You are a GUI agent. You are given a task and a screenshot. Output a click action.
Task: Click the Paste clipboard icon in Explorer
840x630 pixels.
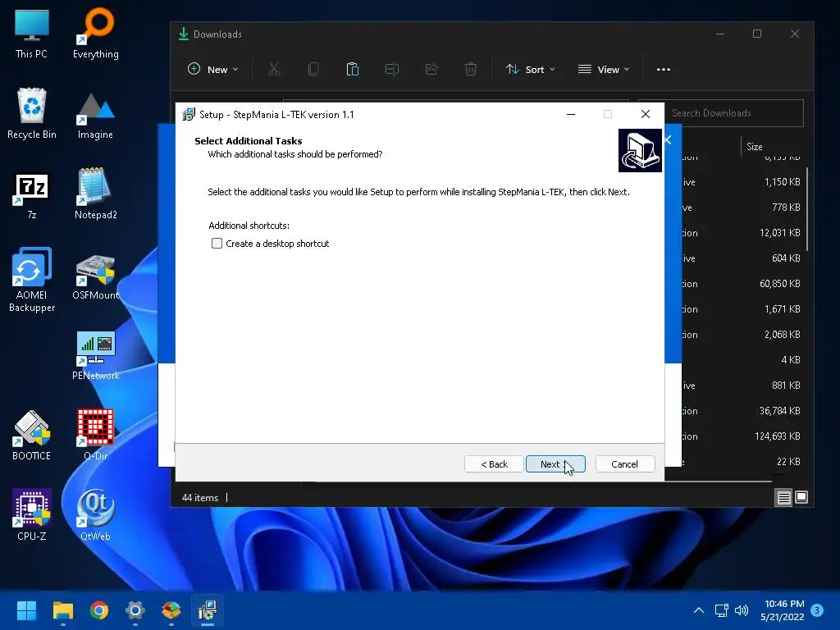[x=353, y=69]
